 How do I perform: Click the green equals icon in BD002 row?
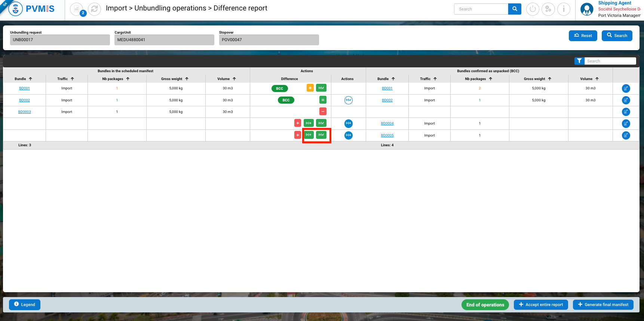click(323, 100)
